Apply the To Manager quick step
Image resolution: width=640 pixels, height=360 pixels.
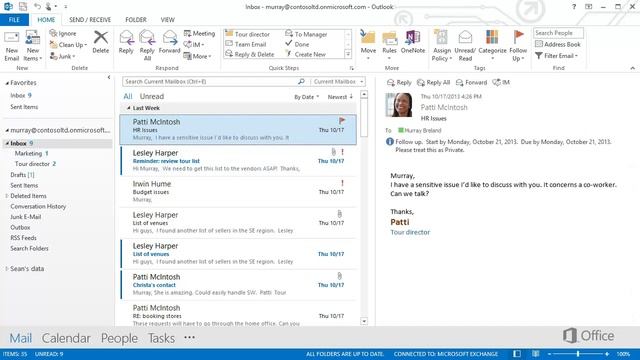click(x=306, y=34)
